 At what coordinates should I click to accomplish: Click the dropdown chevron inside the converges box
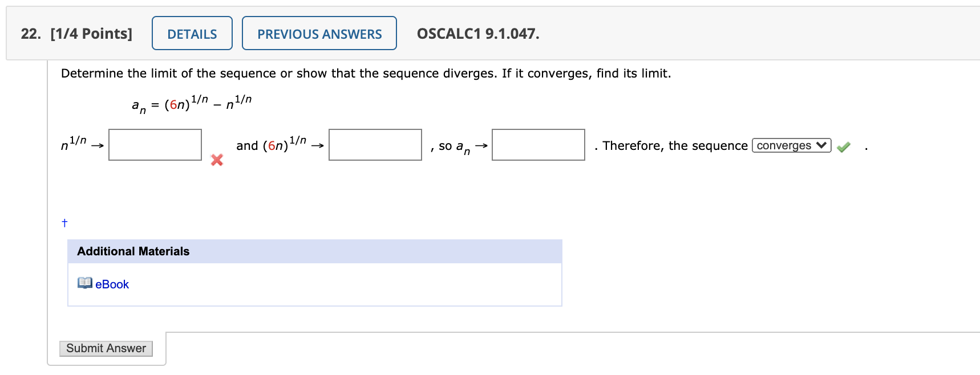coord(820,145)
